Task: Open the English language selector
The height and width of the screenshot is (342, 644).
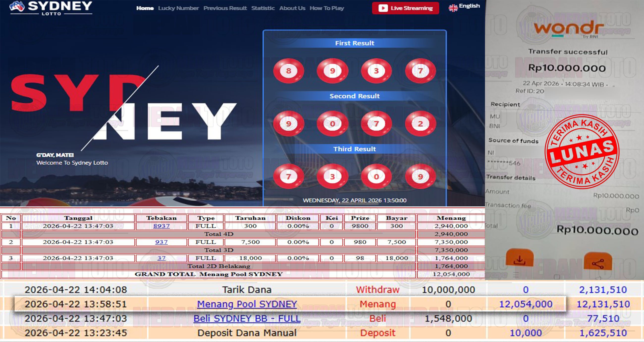Action: coord(464,7)
